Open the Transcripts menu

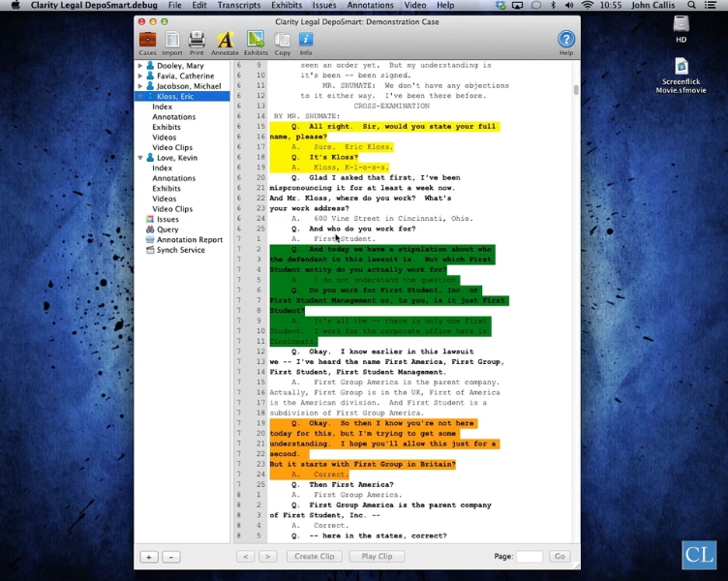click(239, 5)
